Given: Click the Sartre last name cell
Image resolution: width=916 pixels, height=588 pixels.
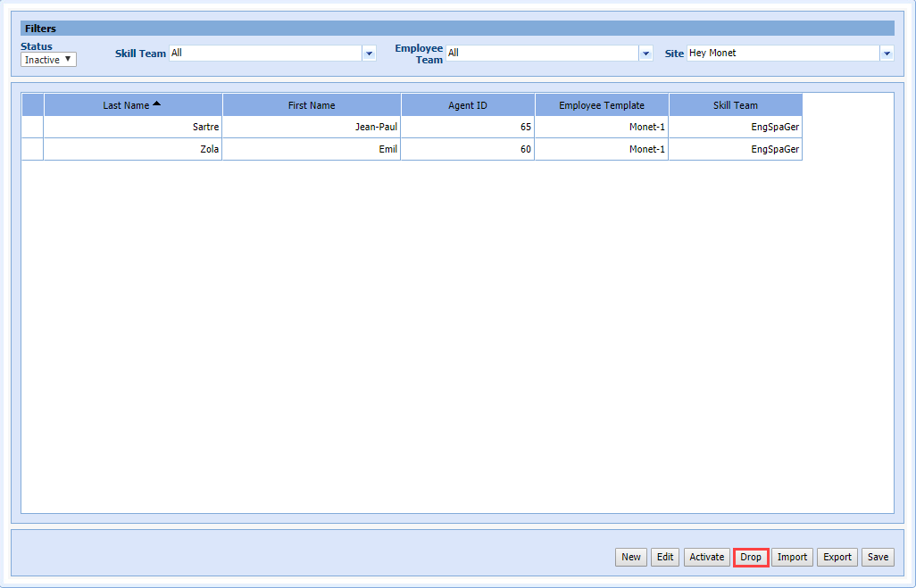Looking at the screenshot, I should pyautogui.click(x=133, y=127).
